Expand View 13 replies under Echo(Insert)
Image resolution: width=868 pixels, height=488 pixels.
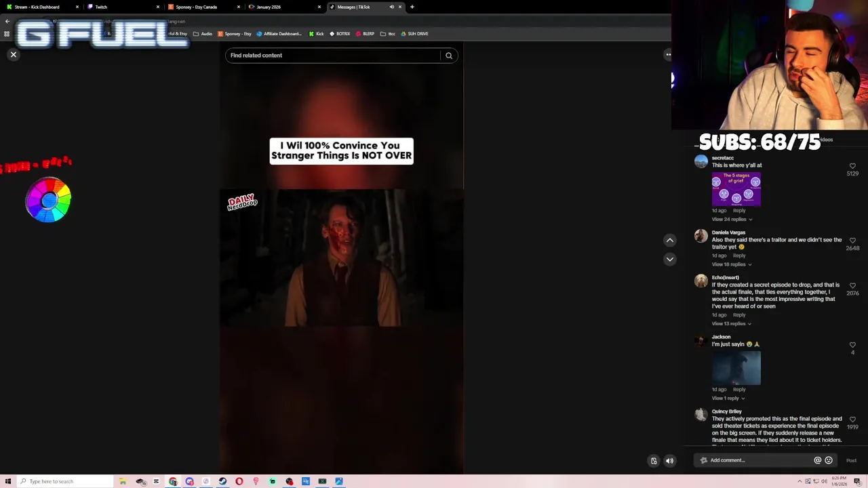[732, 324]
